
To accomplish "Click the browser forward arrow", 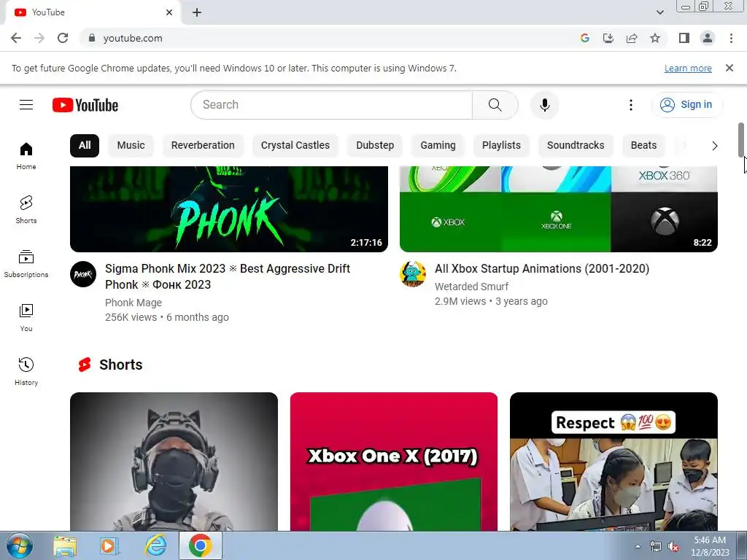I will (39, 38).
